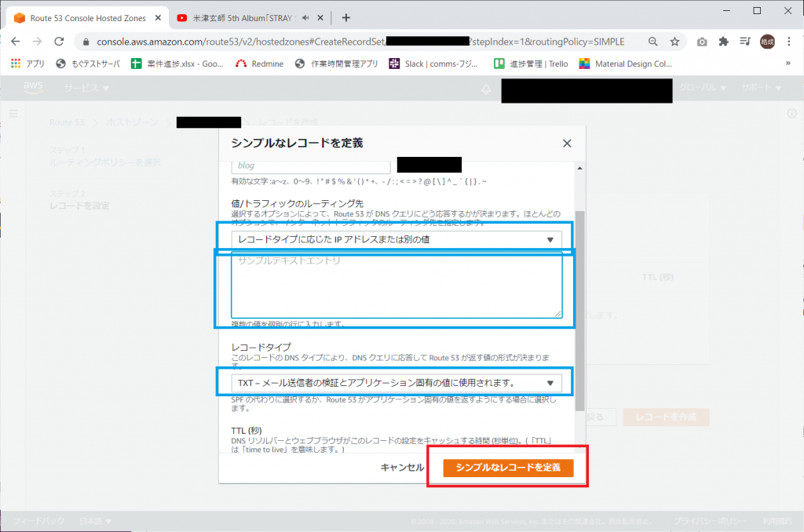Screen dimensions: 804x532
Task: Click the 値/トラフィックのルーティング先 label
Action: pos(297,203)
